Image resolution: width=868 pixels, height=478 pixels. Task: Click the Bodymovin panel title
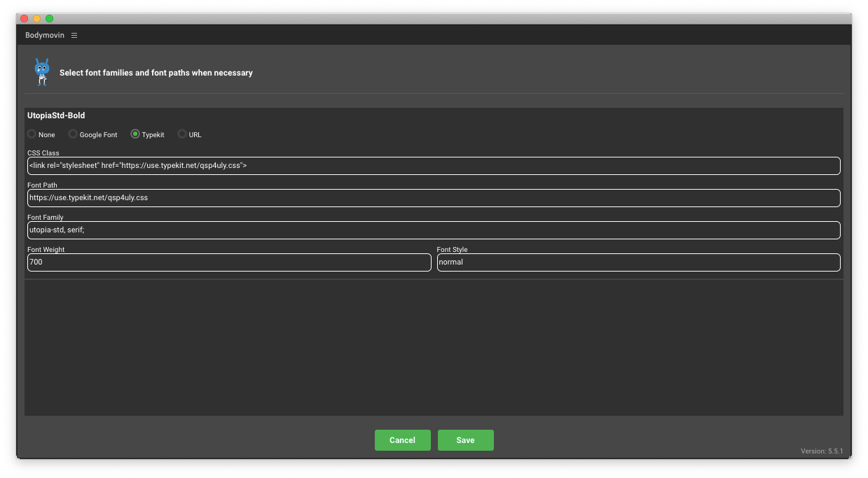45,35
